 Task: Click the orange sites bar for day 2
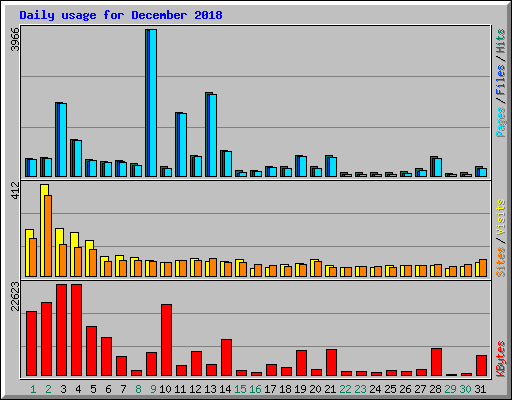(48, 236)
